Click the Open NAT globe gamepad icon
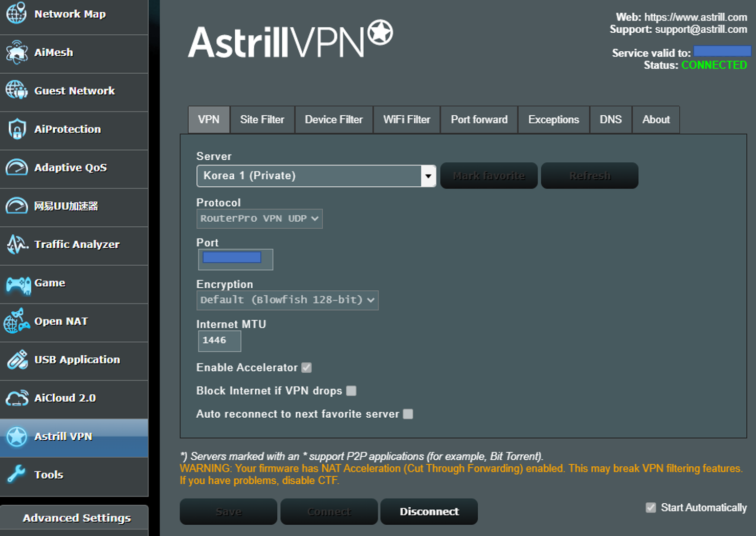 click(16, 321)
